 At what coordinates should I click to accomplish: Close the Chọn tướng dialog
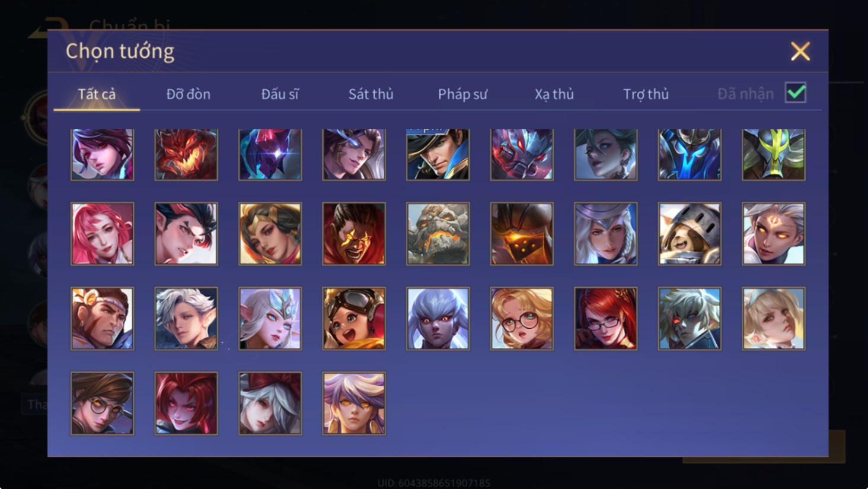click(800, 52)
